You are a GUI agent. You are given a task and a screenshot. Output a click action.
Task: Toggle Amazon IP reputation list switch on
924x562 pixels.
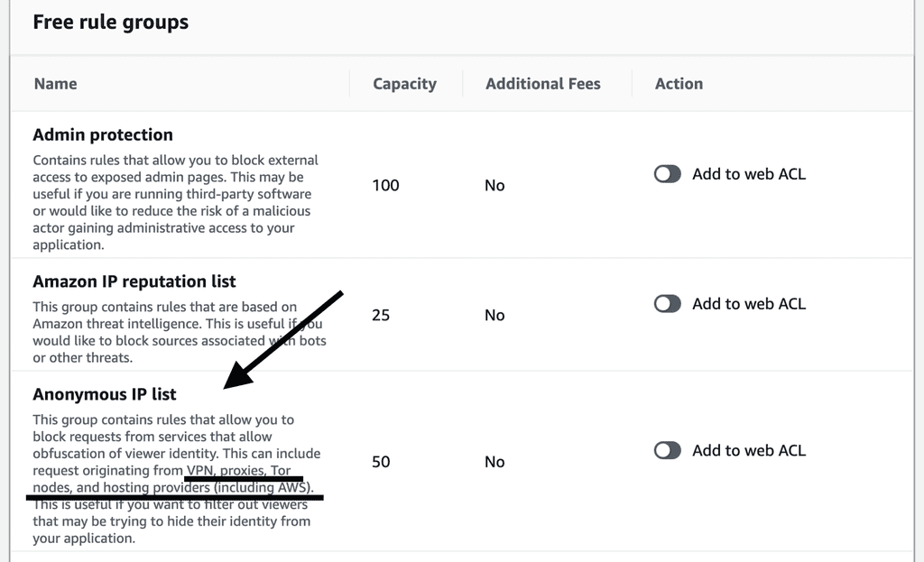coord(668,304)
